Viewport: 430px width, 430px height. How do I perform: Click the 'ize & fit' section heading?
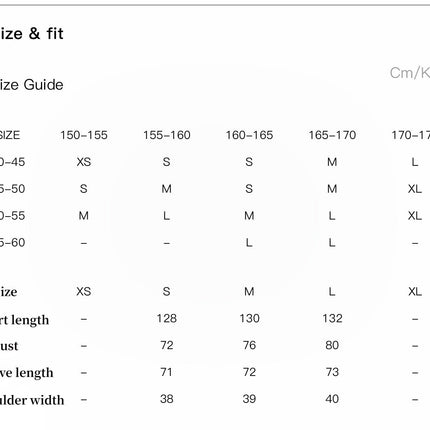point(31,34)
